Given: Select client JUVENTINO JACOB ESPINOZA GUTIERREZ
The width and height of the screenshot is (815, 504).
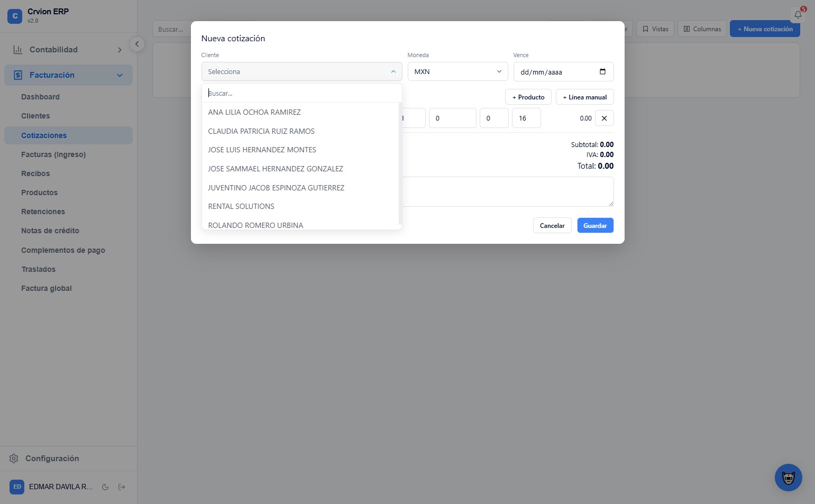Looking at the screenshot, I should tap(300, 188).
